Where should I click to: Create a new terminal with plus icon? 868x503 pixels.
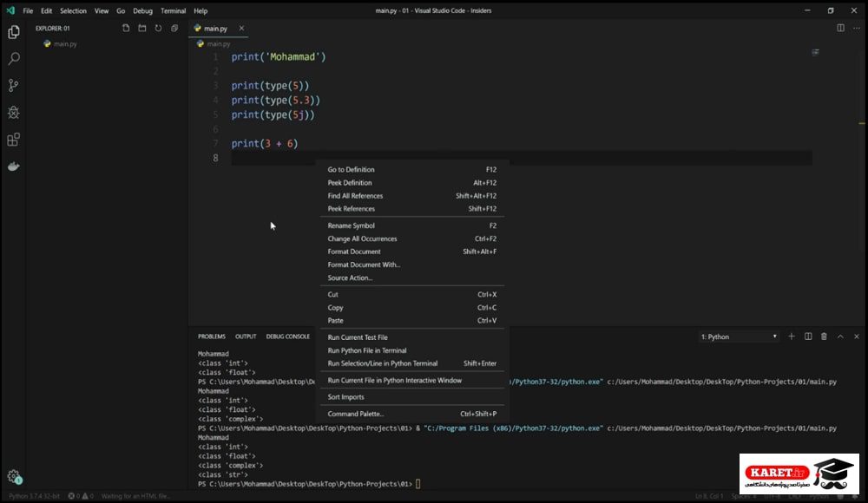click(x=792, y=336)
